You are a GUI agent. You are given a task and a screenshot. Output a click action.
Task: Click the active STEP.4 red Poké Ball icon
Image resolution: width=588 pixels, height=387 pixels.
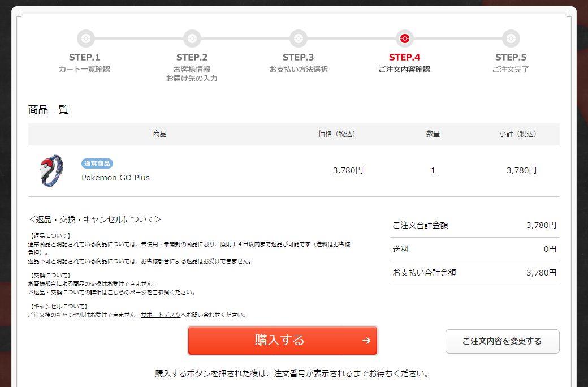(405, 38)
